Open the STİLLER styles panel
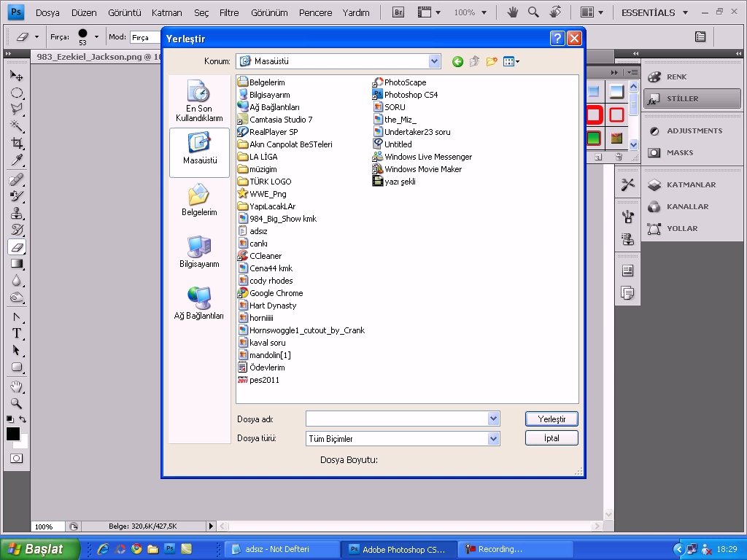 pos(692,98)
